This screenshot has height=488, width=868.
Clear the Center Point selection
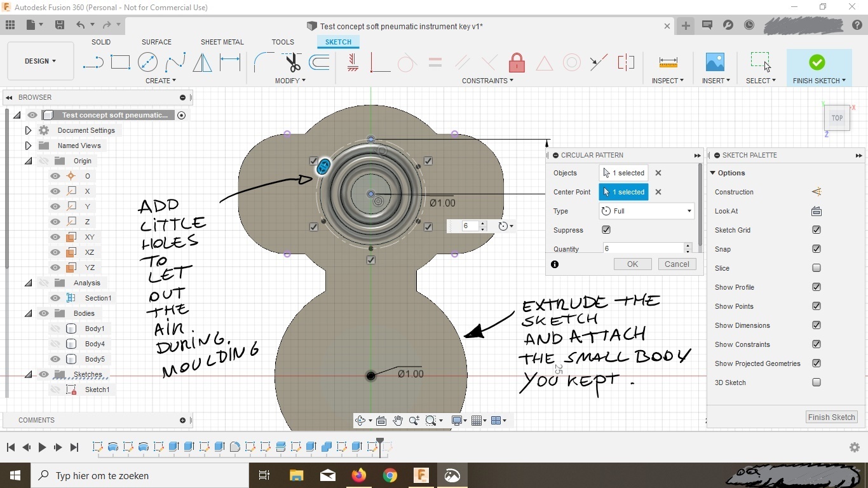(658, 192)
